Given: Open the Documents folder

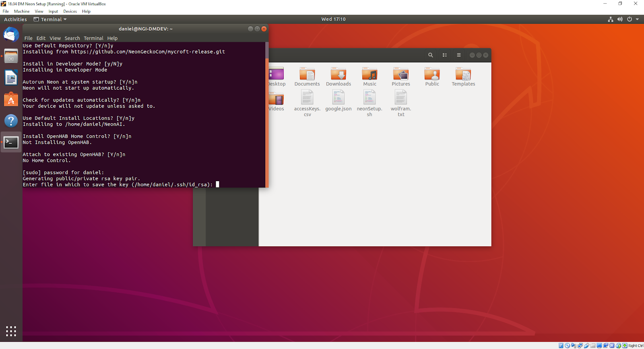Looking at the screenshot, I should 307,76.
